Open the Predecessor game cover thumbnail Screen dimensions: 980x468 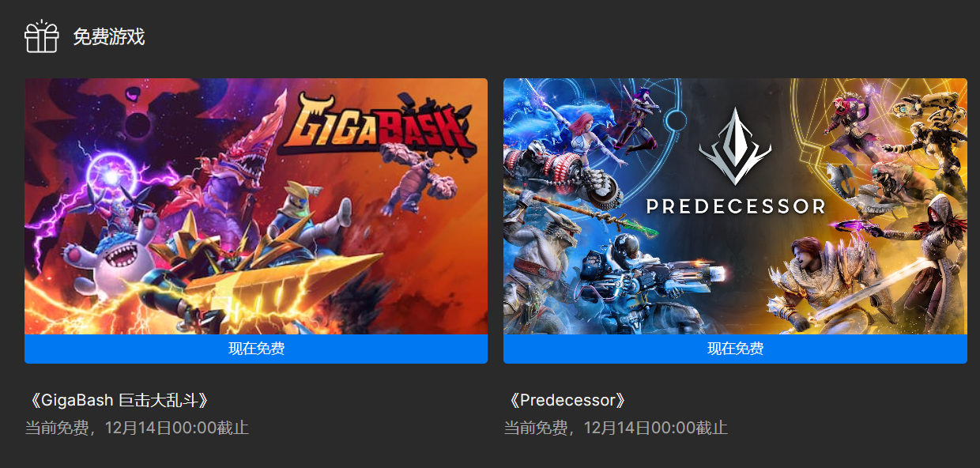click(x=735, y=206)
